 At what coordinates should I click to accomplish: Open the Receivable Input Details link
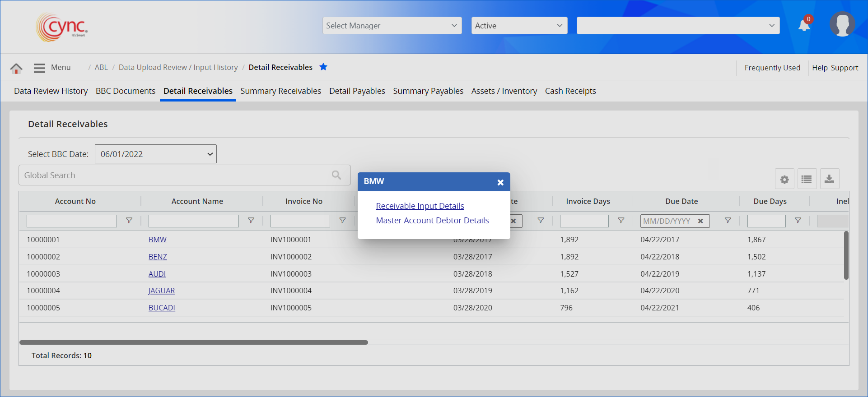pyautogui.click(x=420, y=206)
